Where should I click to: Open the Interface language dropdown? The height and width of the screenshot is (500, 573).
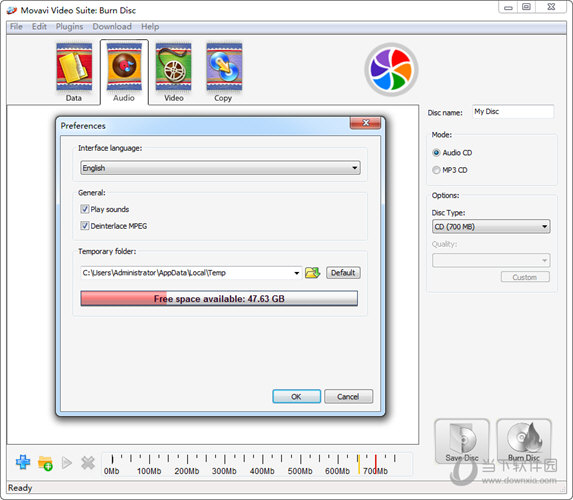click(220, 168)
